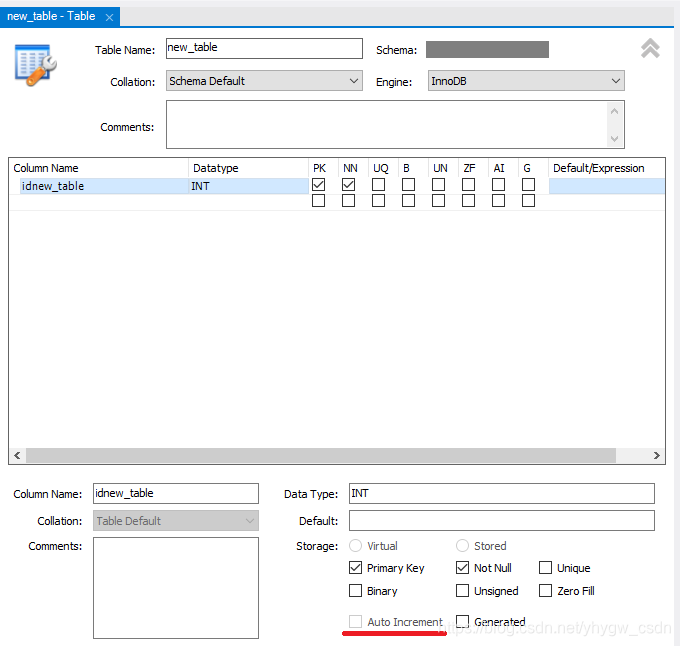The image size is (680, 646).
Task: Select the Virtual storage radio button
Action: point(355,545)
